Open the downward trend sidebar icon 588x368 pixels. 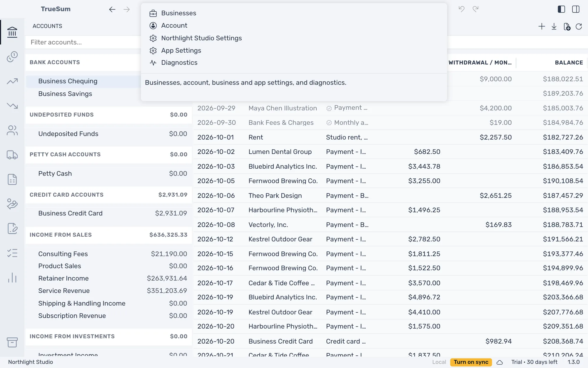12,105
